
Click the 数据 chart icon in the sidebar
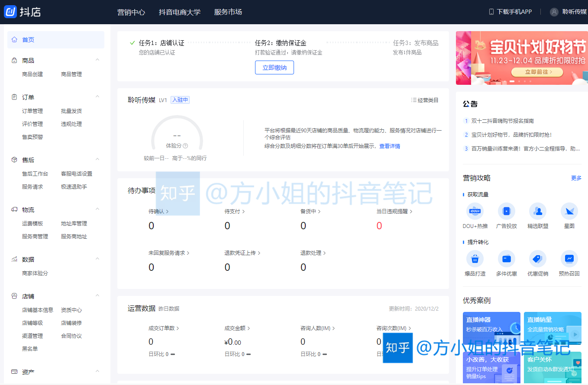click(x=14, y=260)
